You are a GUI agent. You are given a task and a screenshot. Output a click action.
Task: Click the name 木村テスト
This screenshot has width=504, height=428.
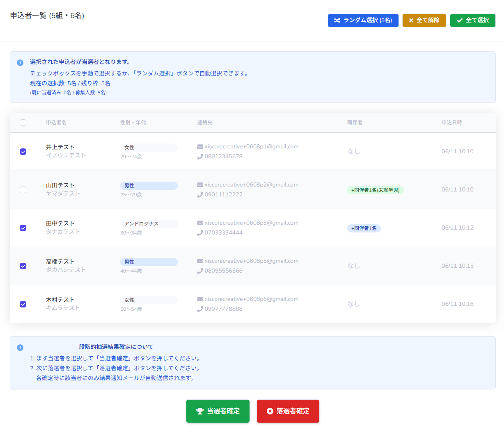coord(60,300)
